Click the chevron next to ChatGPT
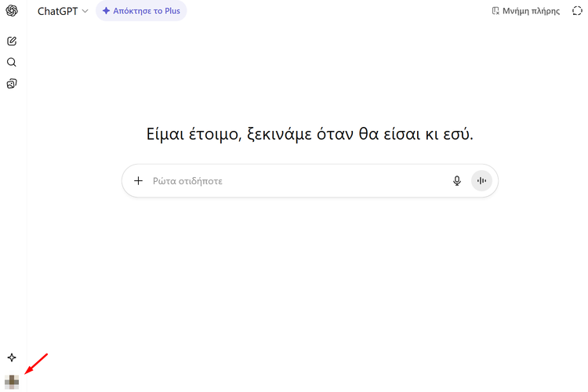The width and height of the screenshot is (588, 392). [x=85, y=12]
